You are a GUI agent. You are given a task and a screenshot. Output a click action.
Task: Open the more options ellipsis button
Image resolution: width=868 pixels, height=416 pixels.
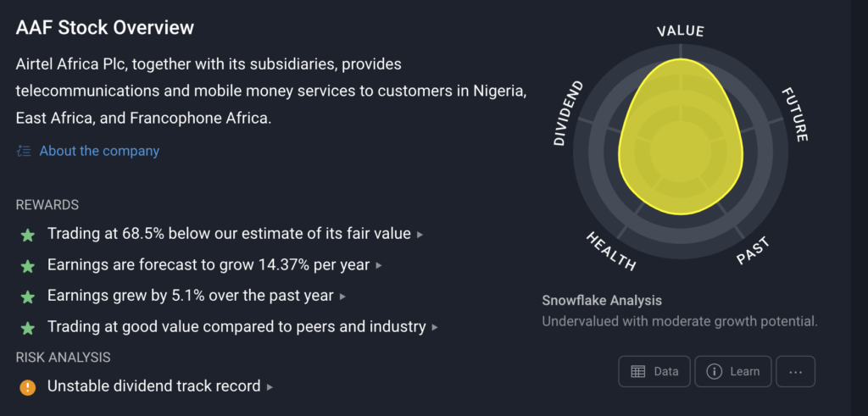tap(795, 371)
